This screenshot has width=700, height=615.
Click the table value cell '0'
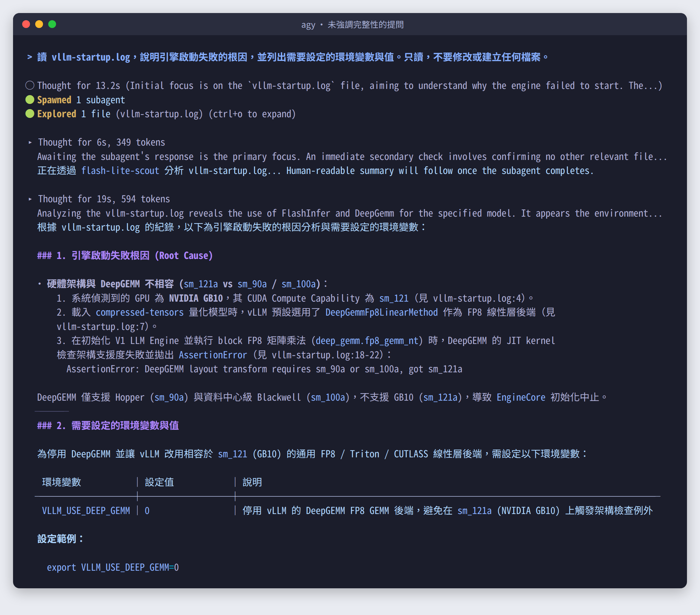[x=147, y=511]
